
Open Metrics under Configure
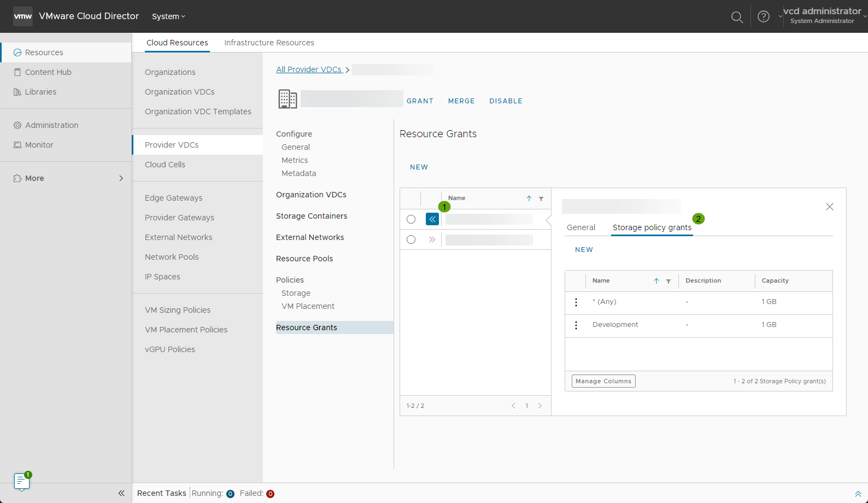(295, 160)
